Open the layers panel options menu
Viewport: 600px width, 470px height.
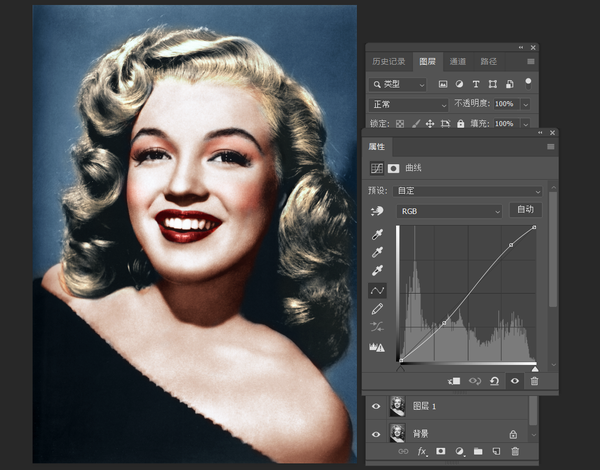point(531,62)
